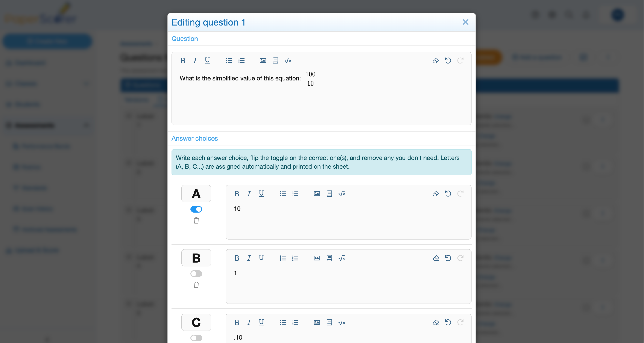Select the 100 over 10 fraction equation

(310, 79)
